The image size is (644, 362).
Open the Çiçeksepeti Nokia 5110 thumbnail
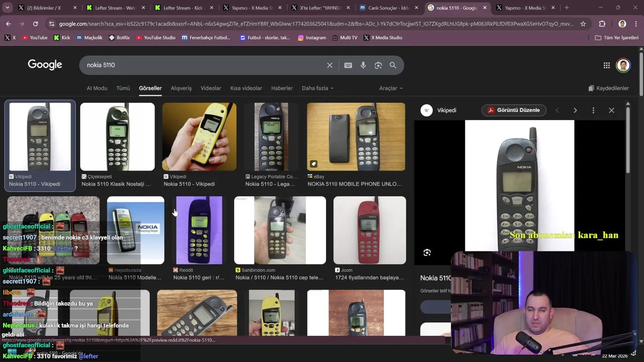117,137
